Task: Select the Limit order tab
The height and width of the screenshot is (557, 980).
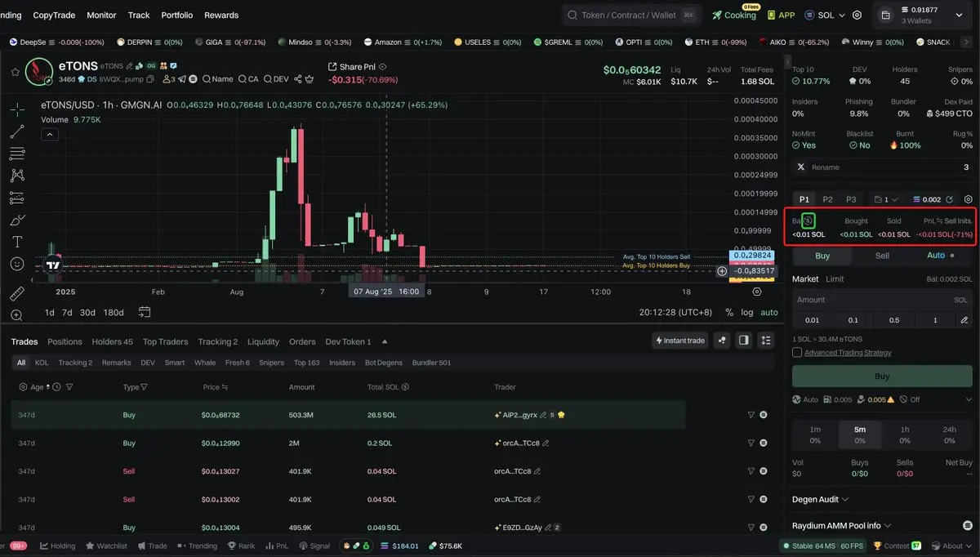Action: pyautogui.click(x=835, y=278)
